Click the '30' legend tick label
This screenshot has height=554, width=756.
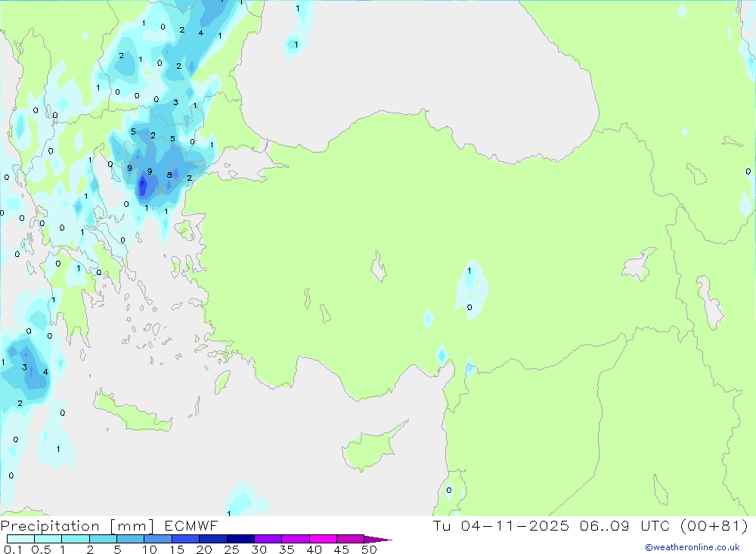[259, 549]
